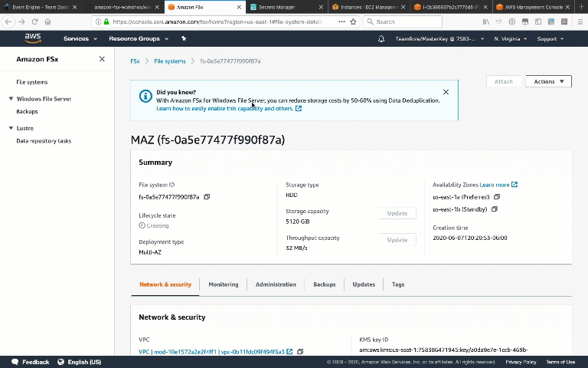Open the Availability Zones Learn more external icon
Screen dimensions: 588x368
(514, 184)
